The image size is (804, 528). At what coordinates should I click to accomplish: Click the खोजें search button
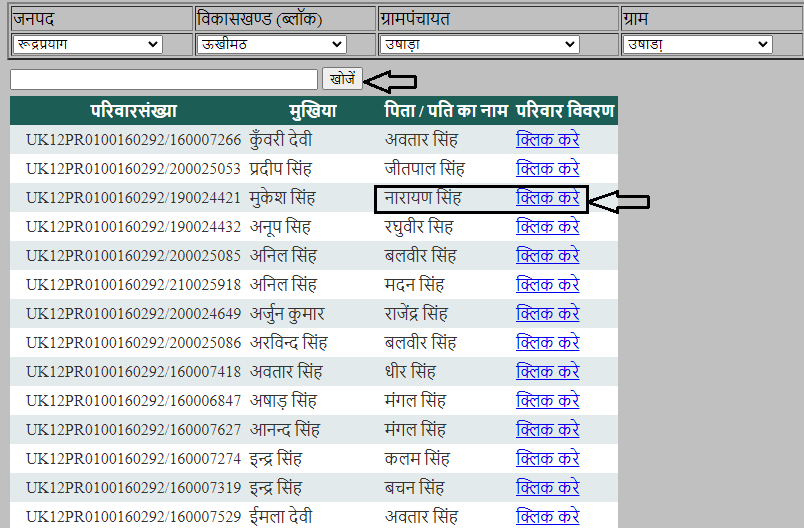[342, 78]
